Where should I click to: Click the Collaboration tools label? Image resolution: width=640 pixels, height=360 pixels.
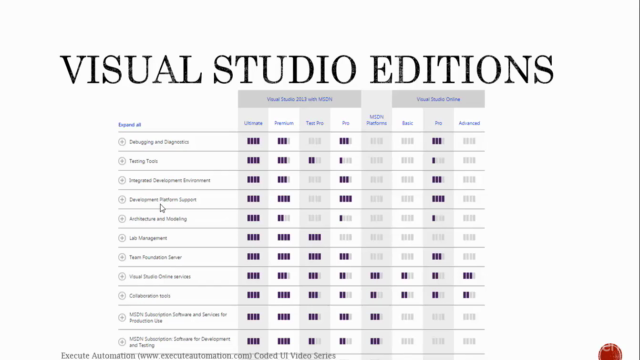(x=150, y=296)
